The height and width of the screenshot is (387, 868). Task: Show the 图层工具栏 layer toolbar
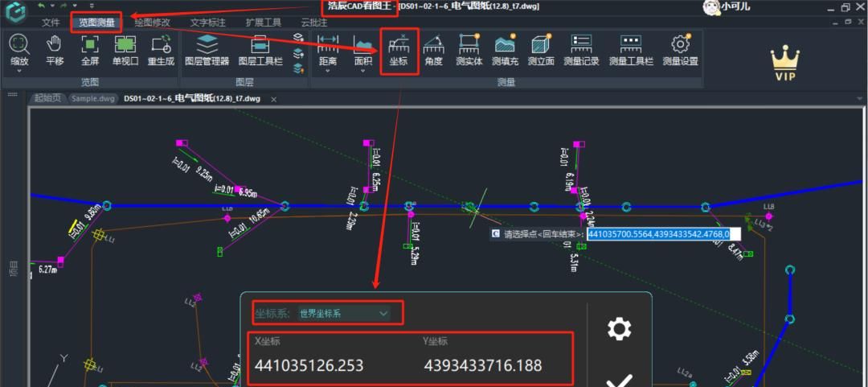coord(260,50)
